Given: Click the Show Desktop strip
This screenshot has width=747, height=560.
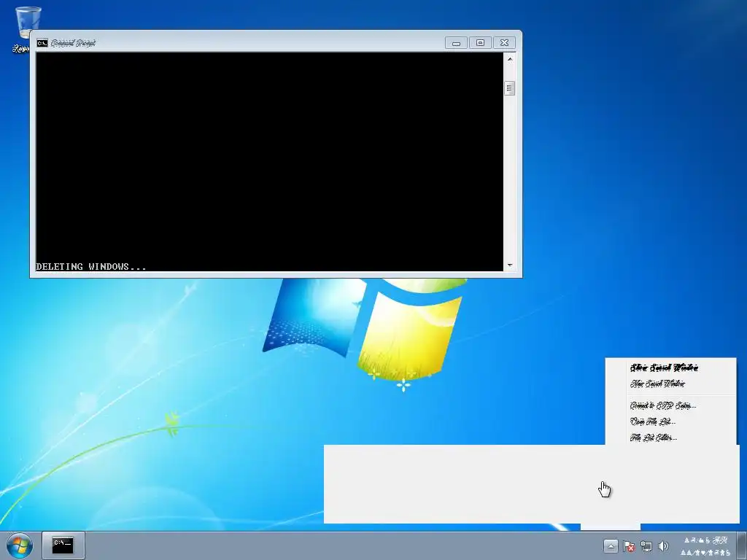Looking at the screenshot, I should tap(742, 545).
